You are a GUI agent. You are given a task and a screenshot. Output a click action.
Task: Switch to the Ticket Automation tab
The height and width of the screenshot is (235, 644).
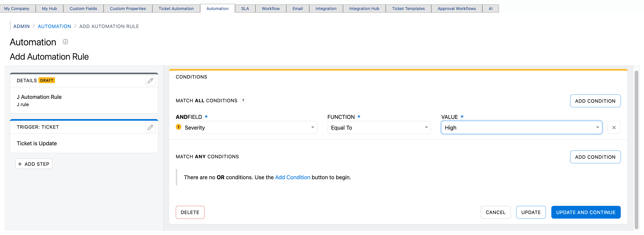tap(176, 8)
